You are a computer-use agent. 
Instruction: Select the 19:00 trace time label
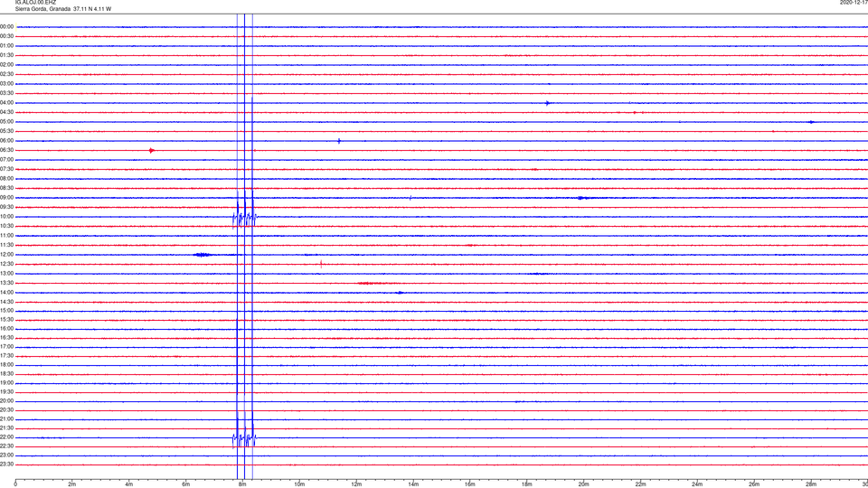[x=6, y=383]
